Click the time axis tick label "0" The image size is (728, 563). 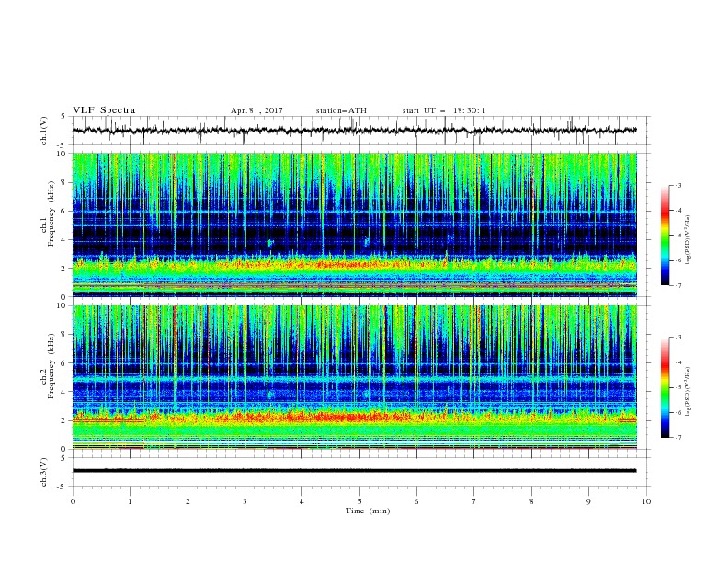click(73, 501)
